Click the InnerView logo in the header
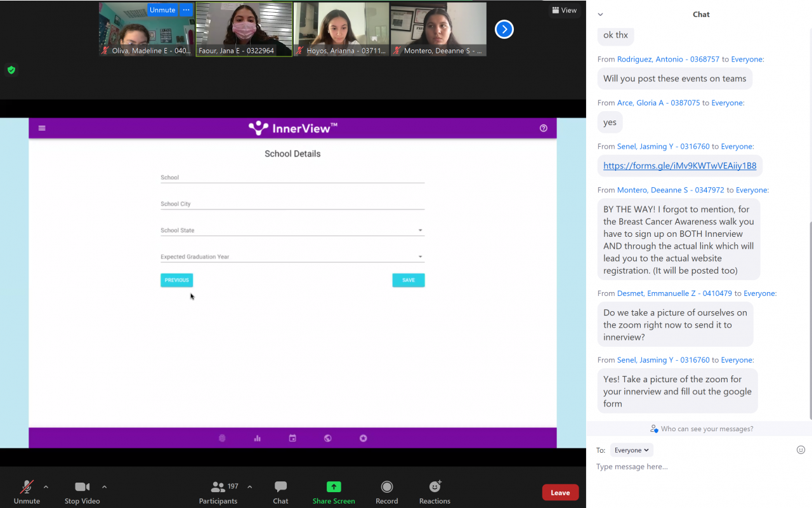The height and width of the screenshot is (508, 812). [x=292, y=128]
